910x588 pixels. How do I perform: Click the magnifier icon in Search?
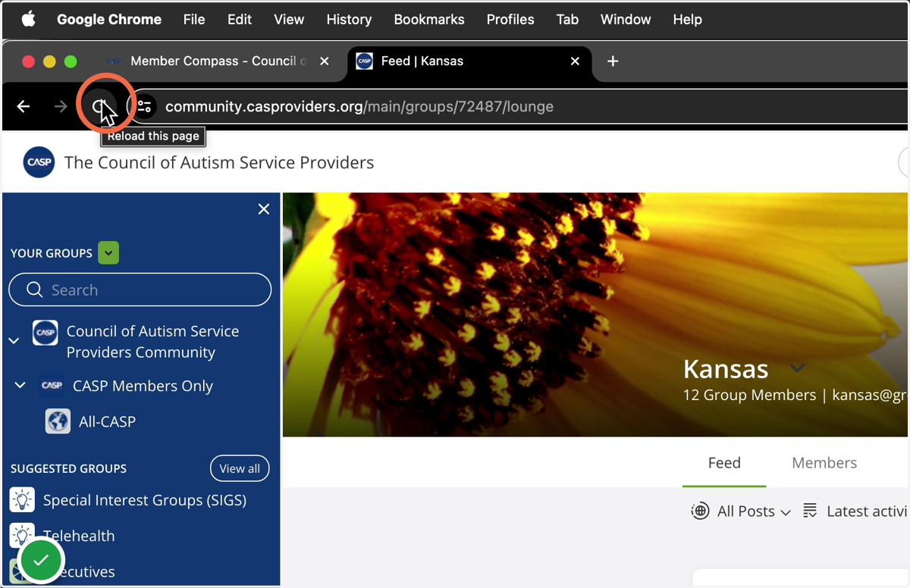(x=34, y=290)
